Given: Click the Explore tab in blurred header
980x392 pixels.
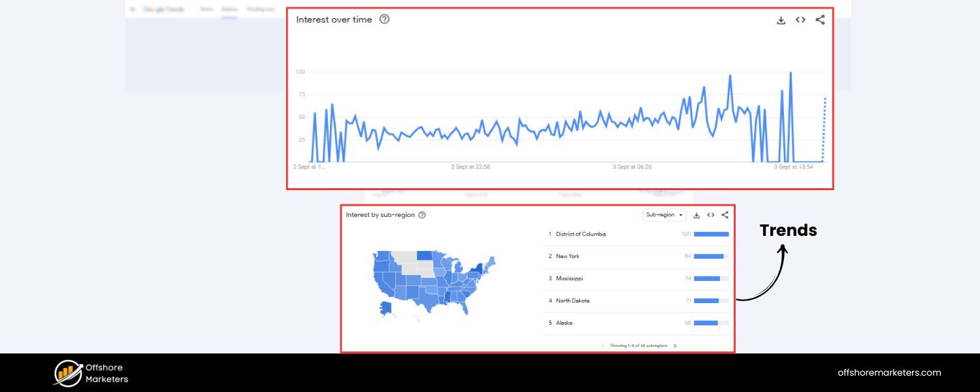Looking at the screenshot, I should point(229,9).
